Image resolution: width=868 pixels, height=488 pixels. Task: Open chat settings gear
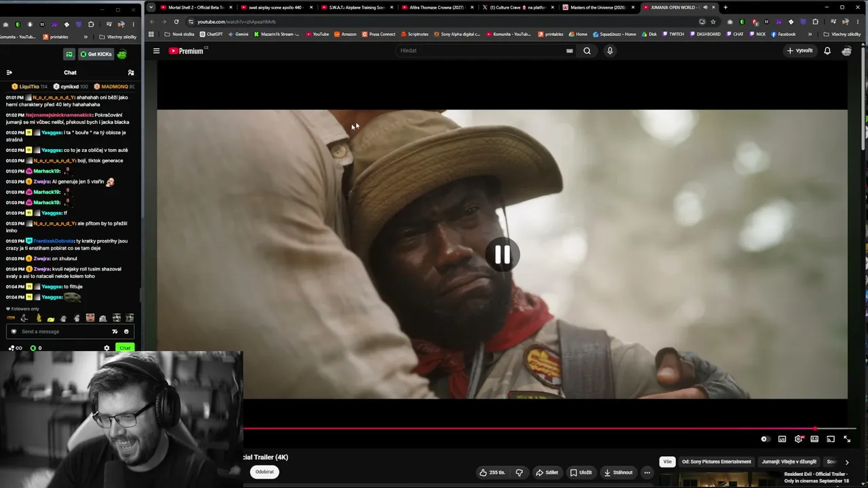point(106,348)
